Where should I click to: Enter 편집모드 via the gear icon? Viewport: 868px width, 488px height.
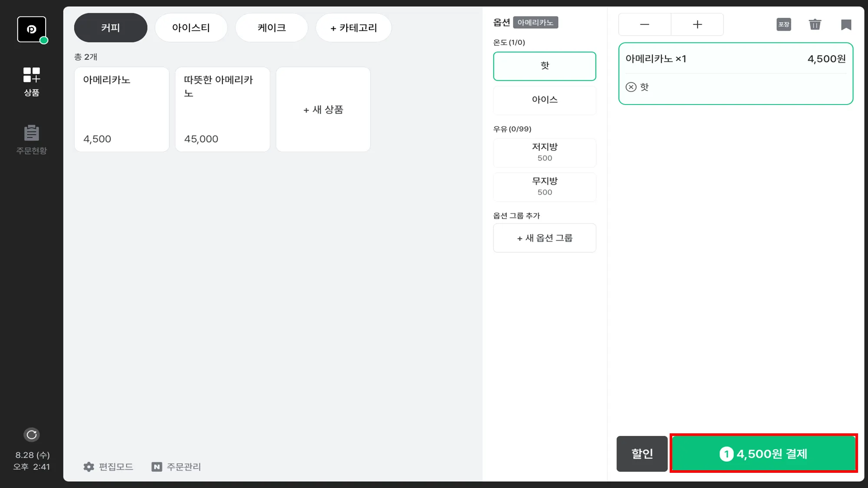click(89, 467)
